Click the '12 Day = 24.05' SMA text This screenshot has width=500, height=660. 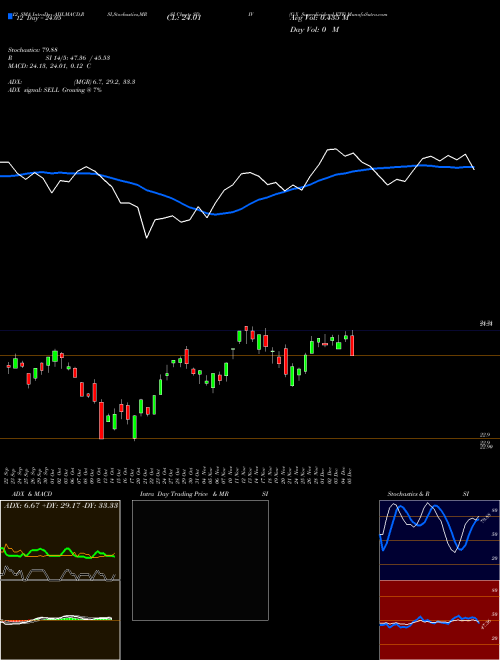click(x=37, y=18)
